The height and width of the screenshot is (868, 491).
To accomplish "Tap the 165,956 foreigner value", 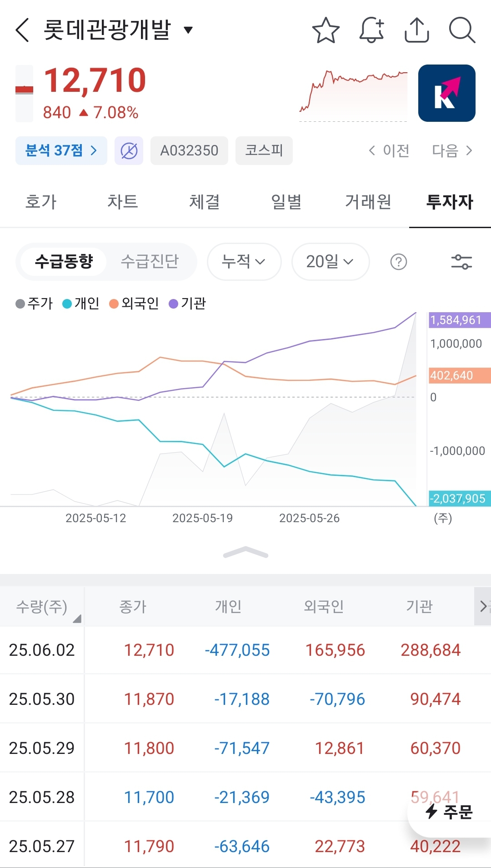I will tap(335, 650).
